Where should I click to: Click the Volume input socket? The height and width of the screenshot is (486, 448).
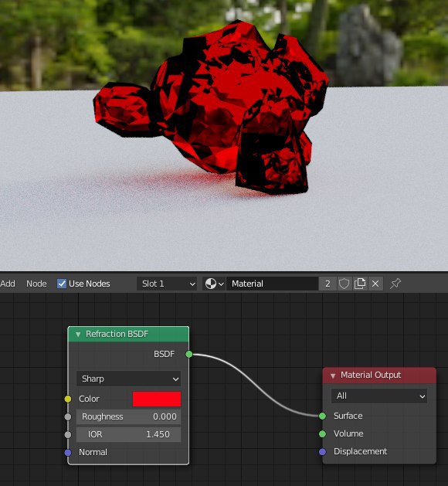323,433
